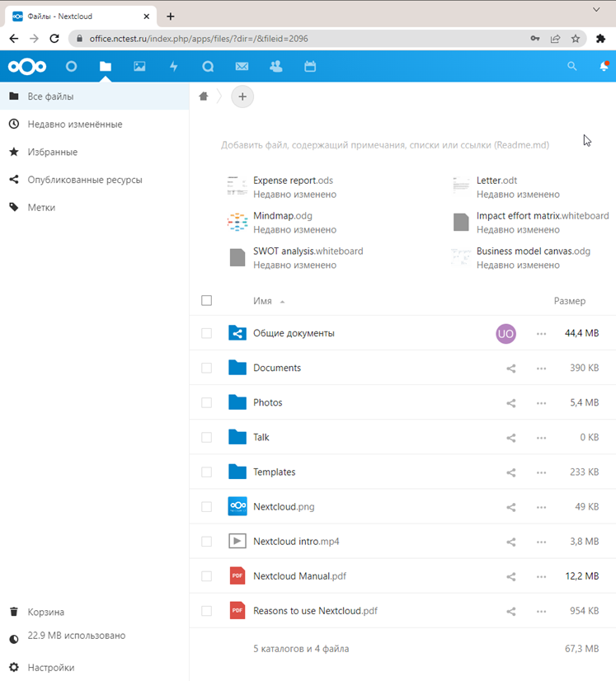This screenshot has height=681, width=616.
Task: Open the Mail envelope icon
Action: point(242,67)
